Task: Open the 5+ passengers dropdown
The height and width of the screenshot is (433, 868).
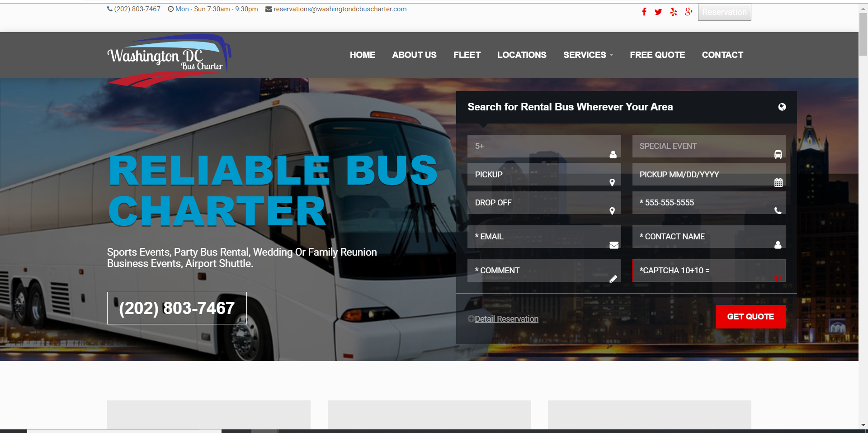Action: pyautogui.click(x=544, y=146)
